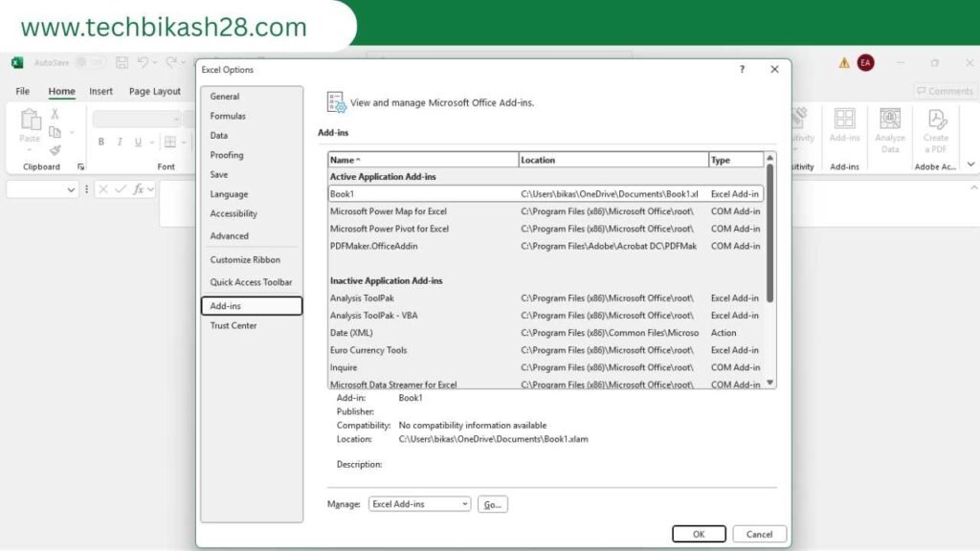The image size is (980, 551).
Task: Expand the Name Box dropdown arrow
Action: 71,189
